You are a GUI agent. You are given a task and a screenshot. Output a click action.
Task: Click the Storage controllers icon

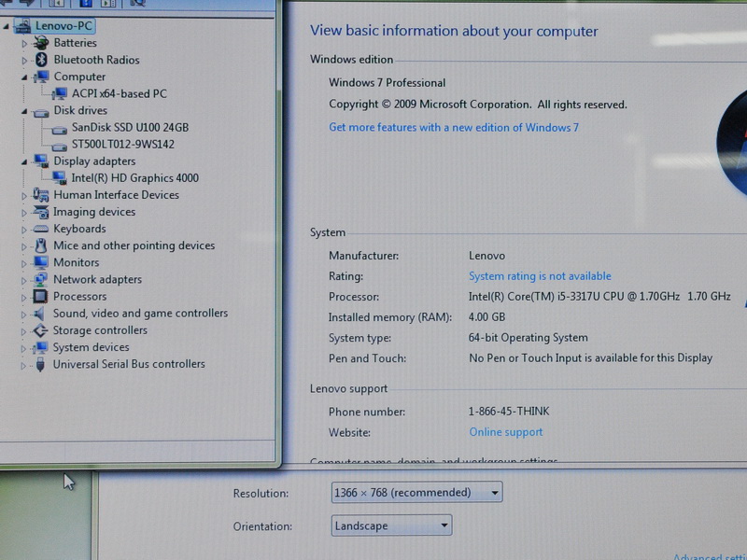[x=40, y=330]
